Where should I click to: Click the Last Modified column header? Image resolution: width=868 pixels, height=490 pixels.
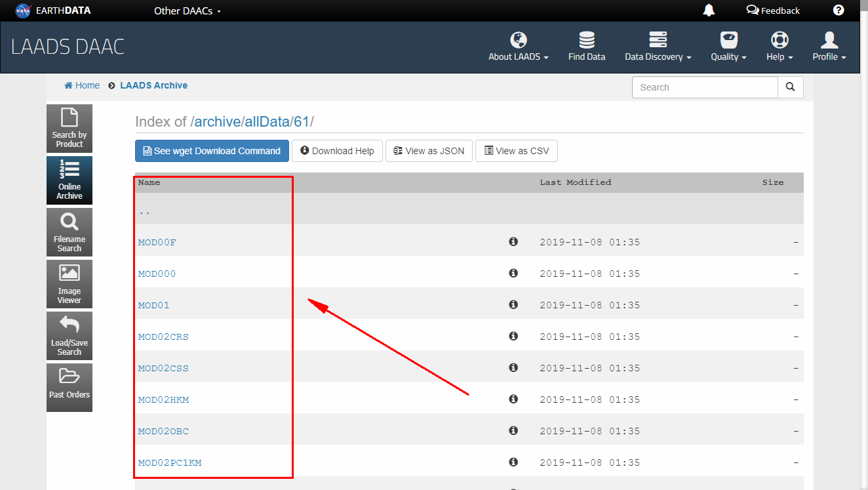click(x=575, y=182)
